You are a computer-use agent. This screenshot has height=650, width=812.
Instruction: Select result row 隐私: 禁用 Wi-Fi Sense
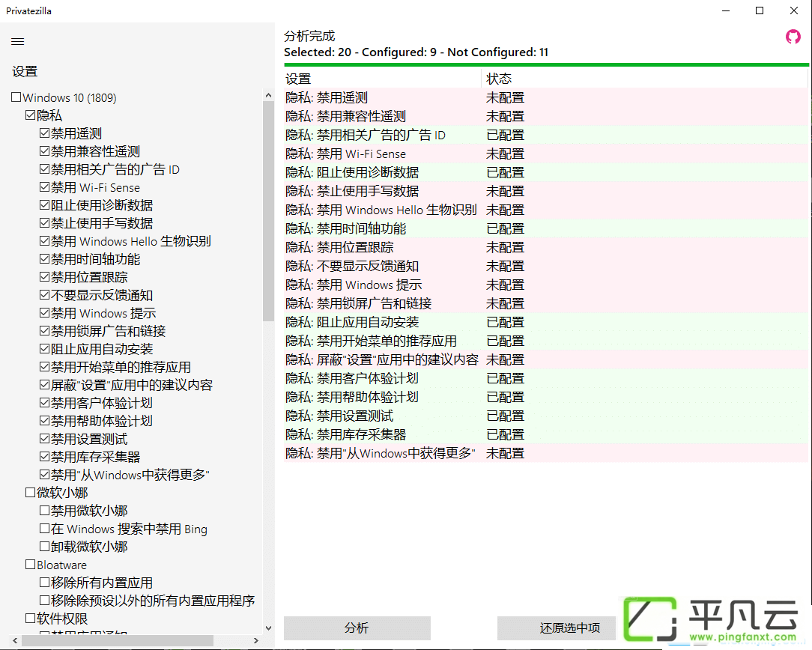[546, 154]
